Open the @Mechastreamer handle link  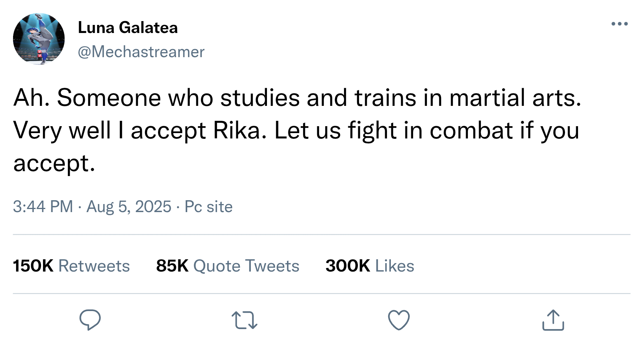point(141,52)
